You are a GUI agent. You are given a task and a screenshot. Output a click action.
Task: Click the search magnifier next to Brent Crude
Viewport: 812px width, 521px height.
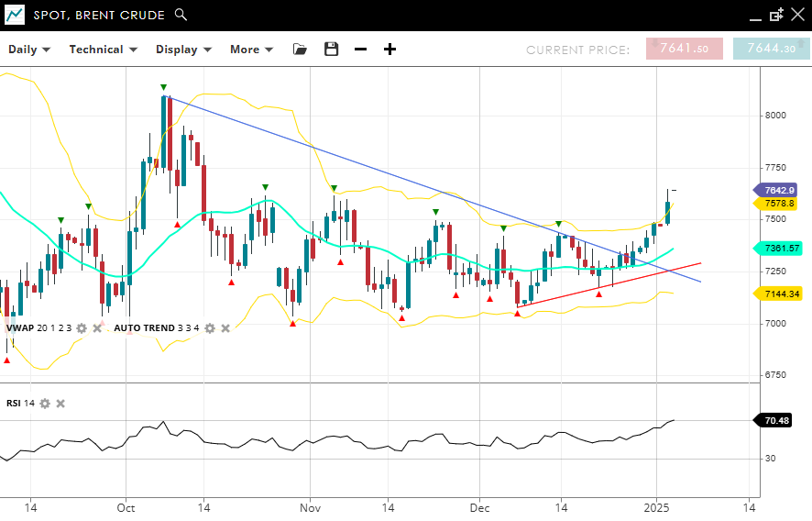pos(181,15)
